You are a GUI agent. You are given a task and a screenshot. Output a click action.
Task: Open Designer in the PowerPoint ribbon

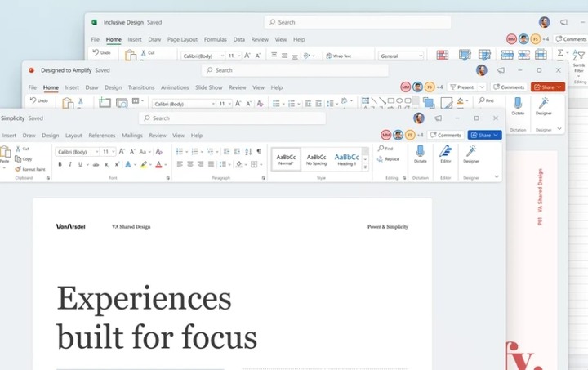click(x=543, y=106)
